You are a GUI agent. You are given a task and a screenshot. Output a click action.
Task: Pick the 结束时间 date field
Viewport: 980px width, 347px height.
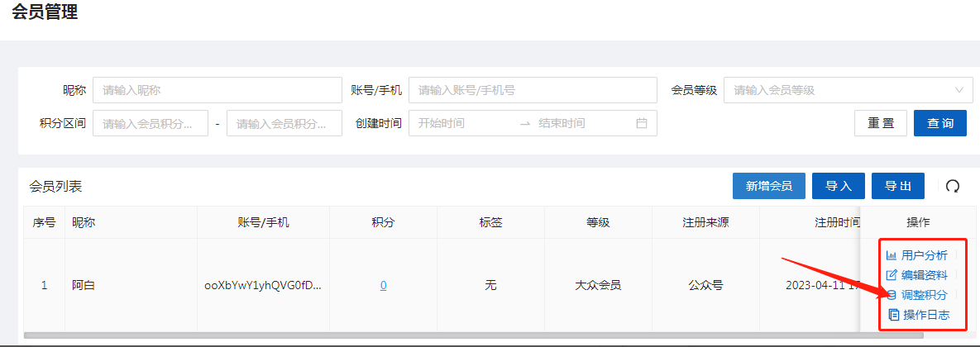[579, 123]
